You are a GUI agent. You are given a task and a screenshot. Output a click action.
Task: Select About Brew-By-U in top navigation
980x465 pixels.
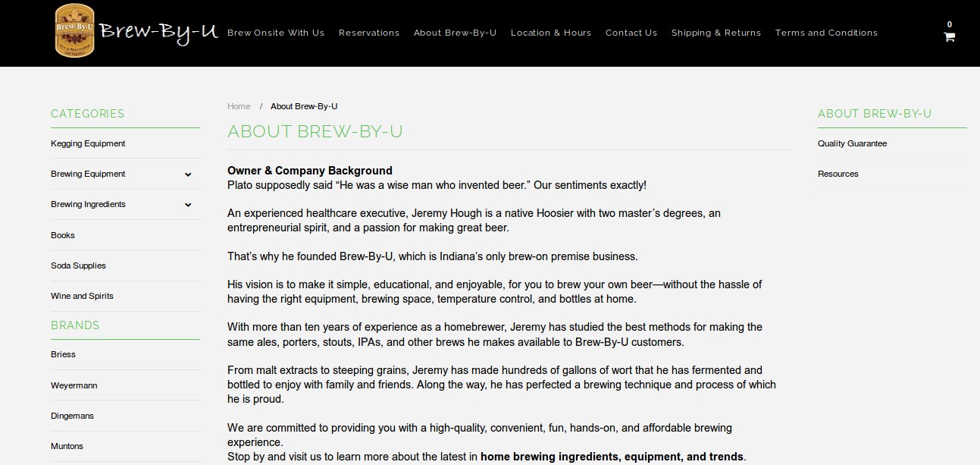(x=455, y=33)
